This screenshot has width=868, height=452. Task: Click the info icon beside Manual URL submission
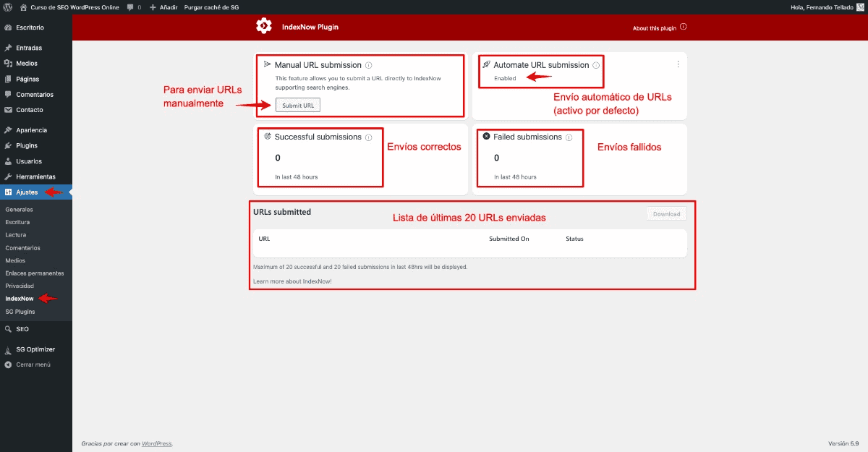[x=369, y=65]
